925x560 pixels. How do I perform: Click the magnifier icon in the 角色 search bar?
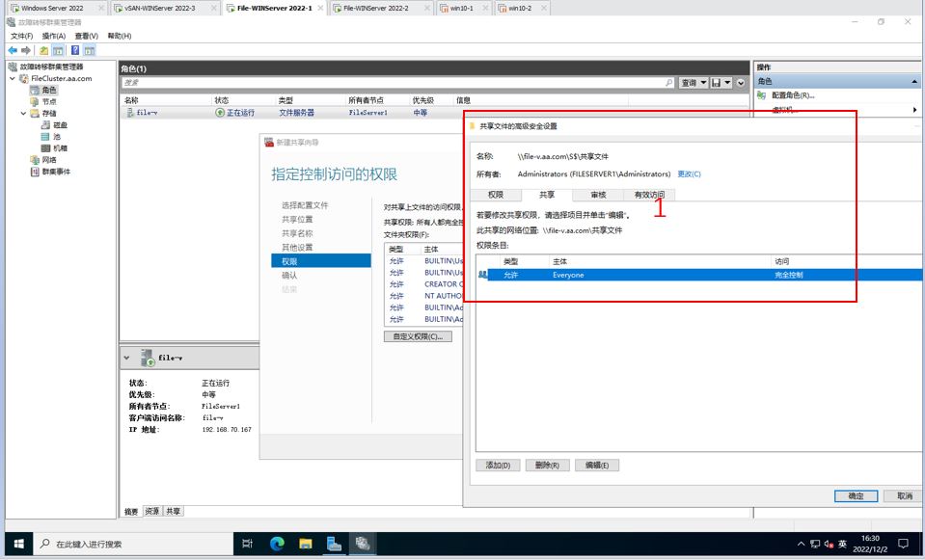pyautogui.click(x=669, y=82)
